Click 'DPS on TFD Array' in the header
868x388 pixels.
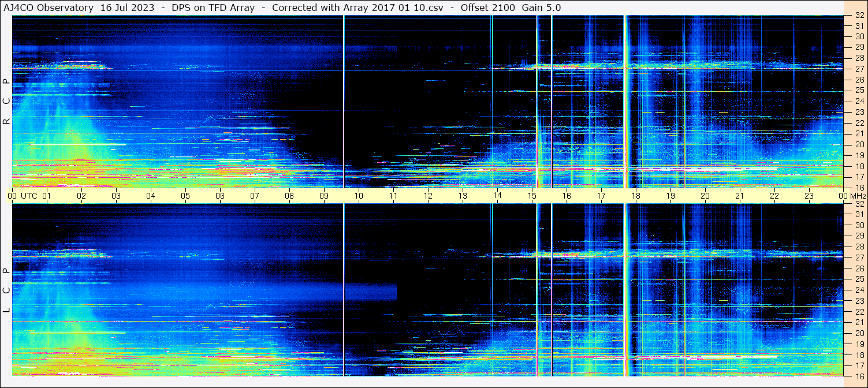click(213, 8)
